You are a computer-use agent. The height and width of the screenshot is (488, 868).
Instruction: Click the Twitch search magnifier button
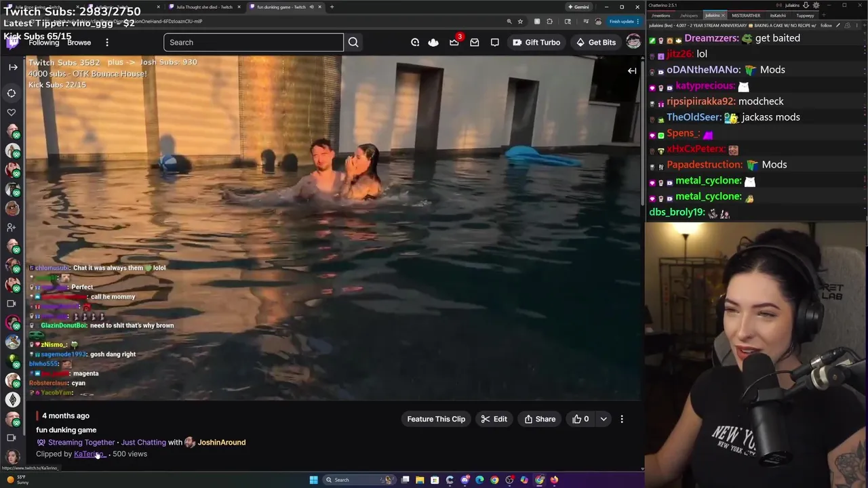coord(353,42)
